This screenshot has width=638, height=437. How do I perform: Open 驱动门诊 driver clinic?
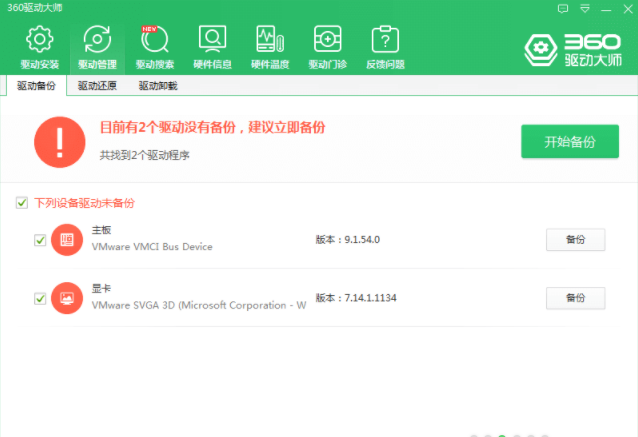tap(327, 47)
